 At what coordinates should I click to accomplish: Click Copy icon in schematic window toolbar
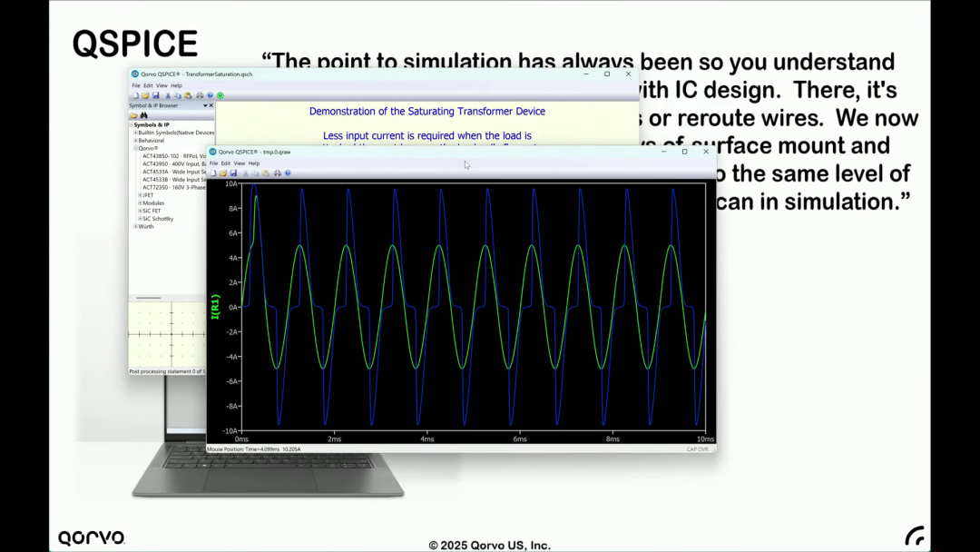(x=178, y=95)
